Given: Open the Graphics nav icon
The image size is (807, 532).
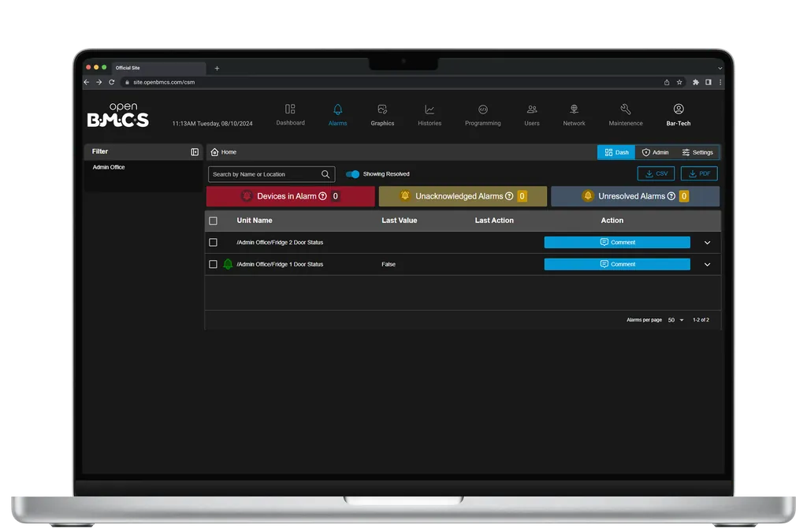Looking at the screenshot, I should point(382,109).
